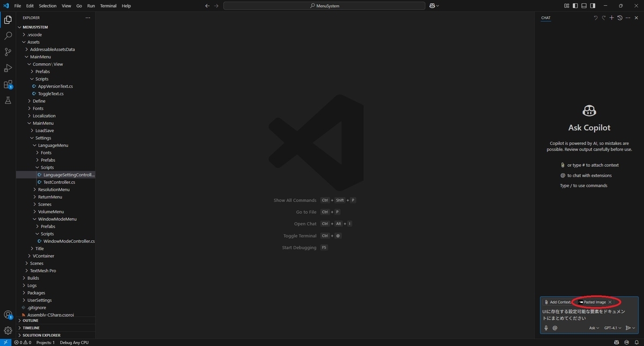Open the Extensions view
Image resolution: width=644 pixels, height=346 pixels.
point(8,84)
